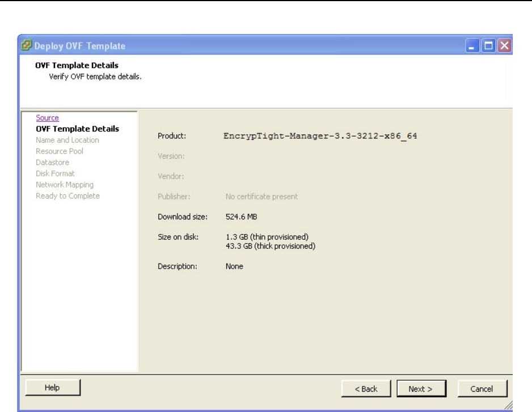
Task: Jump to the Disk Format step
Action: pyautogui.click(x=55, y=173)
